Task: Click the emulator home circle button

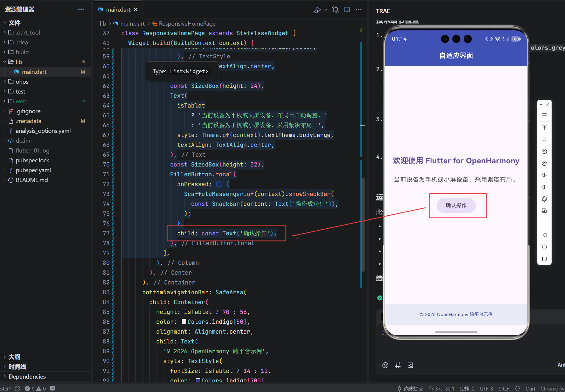Action: (544, 247)
